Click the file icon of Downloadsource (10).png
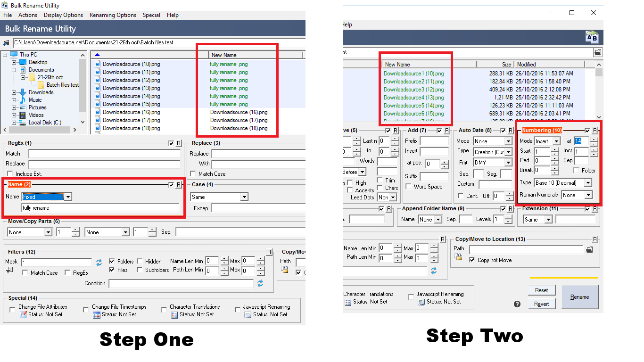The height and width of the screenshot is (362, 644). tap(98, 64)
